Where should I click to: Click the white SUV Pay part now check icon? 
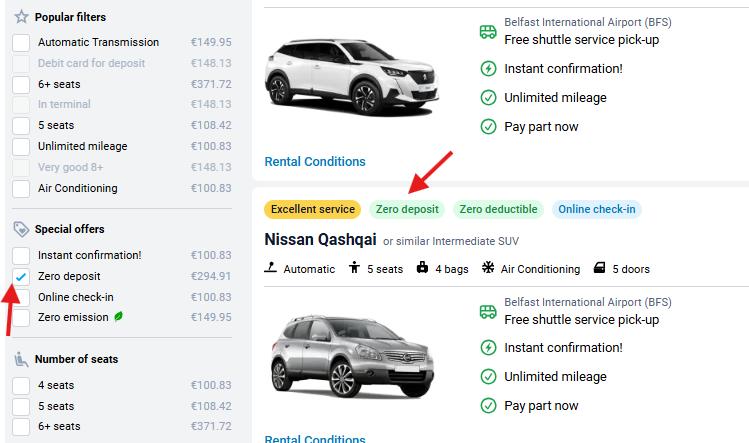(488, 127)
